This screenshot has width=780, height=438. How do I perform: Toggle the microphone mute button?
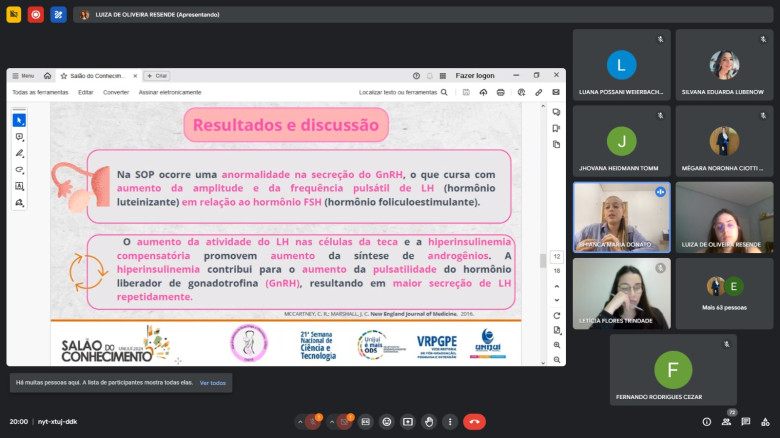point(314,422)
